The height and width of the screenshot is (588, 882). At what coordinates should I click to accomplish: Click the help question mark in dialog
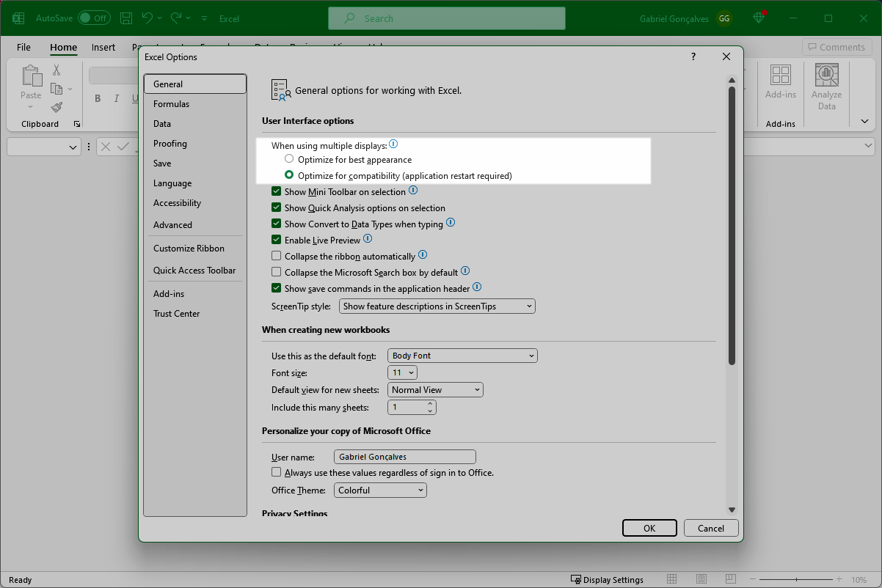click(x=693, y=56)
